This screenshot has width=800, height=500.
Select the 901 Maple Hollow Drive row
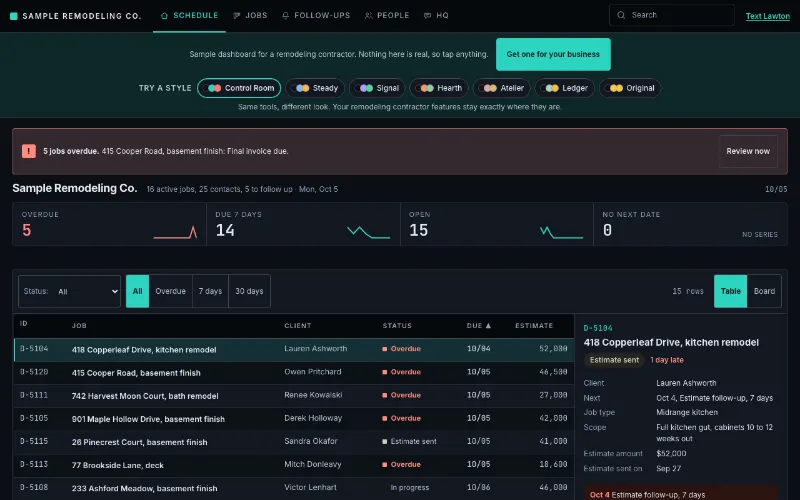pos(294,419)
